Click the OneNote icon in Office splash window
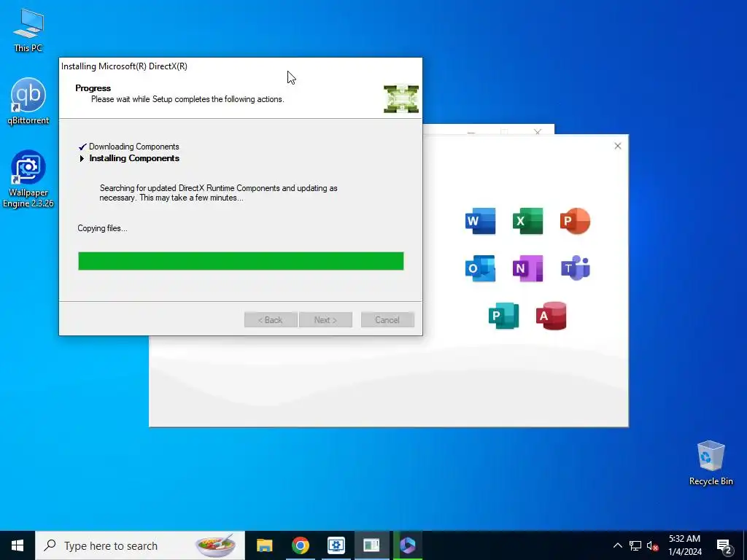 coord(527,268)
